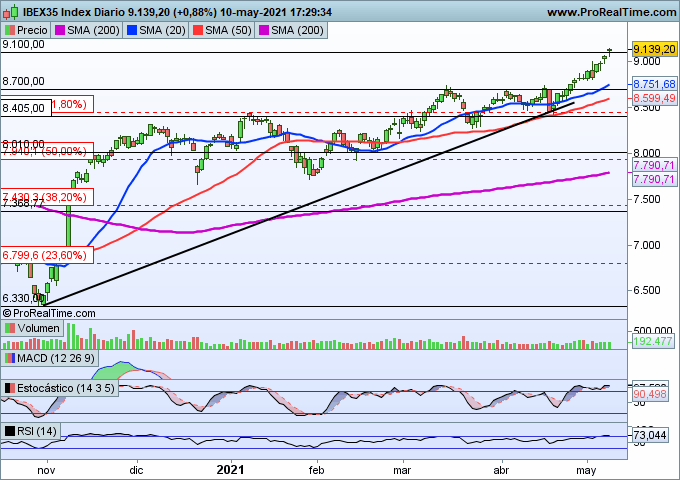680x480 pixels.
Task: Click the dic month marker on time axis
Action: tap(137, 470)
